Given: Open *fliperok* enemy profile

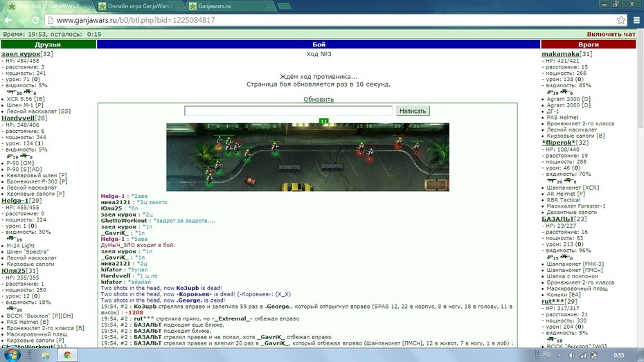Looking at the screenshot, I should (558, 143).
